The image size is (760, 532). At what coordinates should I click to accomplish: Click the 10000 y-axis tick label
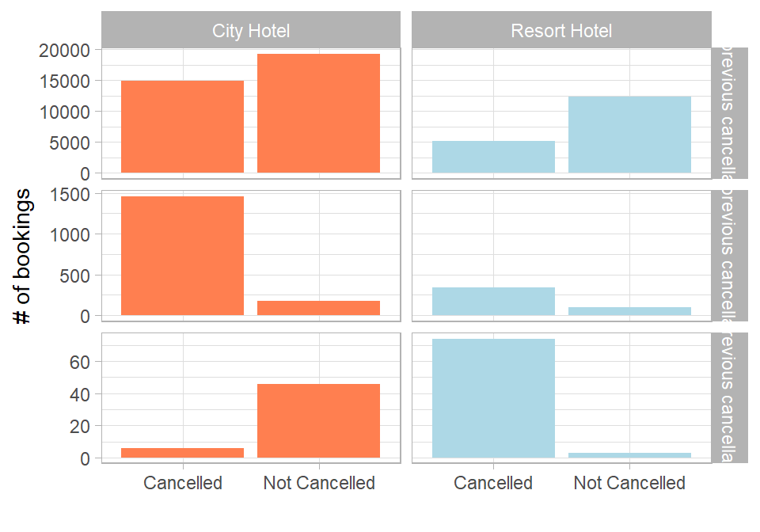(x=66, y=112)
